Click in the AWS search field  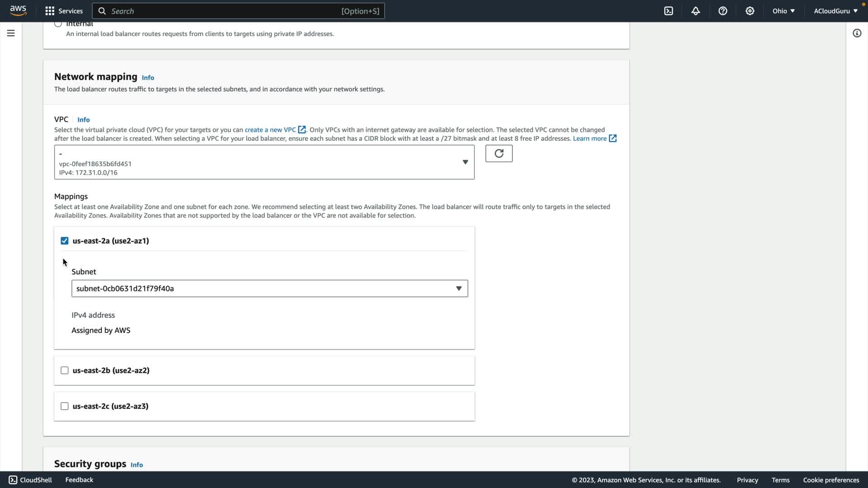226,11
